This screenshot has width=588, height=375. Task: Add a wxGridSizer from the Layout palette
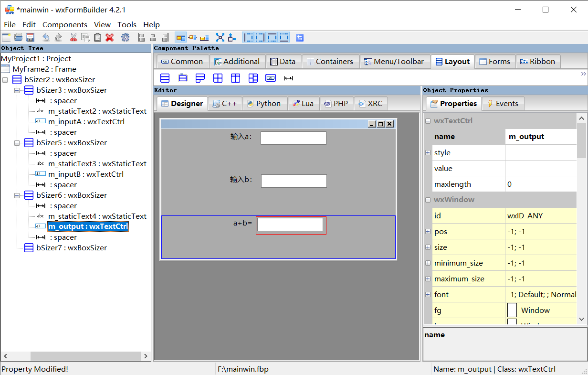[218, 78]
